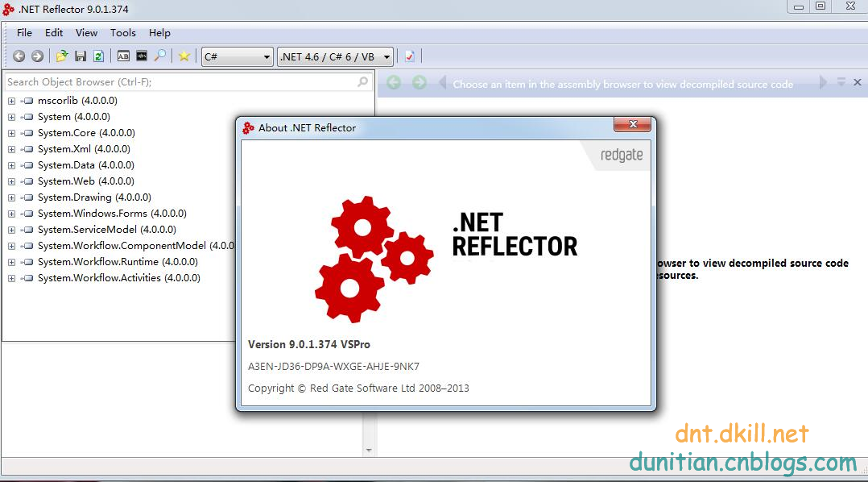Viewport: 868px width, 482px height.
Task: Refresh assemblies with the green arrows icon
Action: [98, 56]
